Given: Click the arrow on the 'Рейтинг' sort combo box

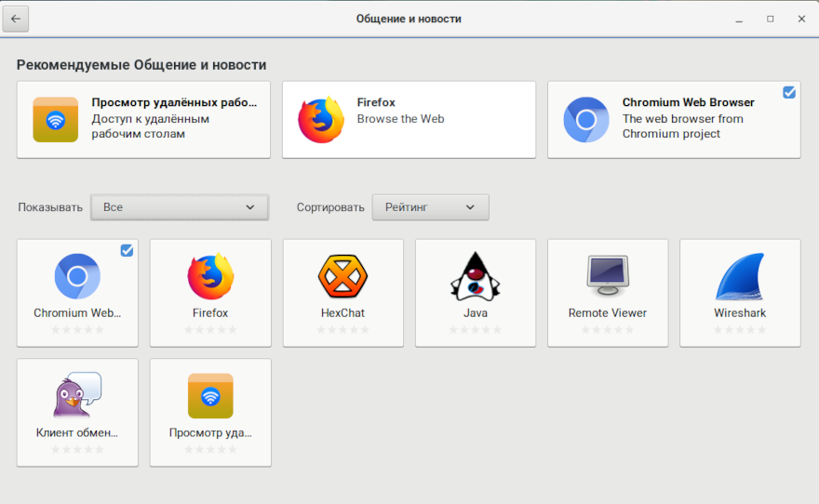Looking at the screenshot, I should pyautogui.click(x=470, y=207).
